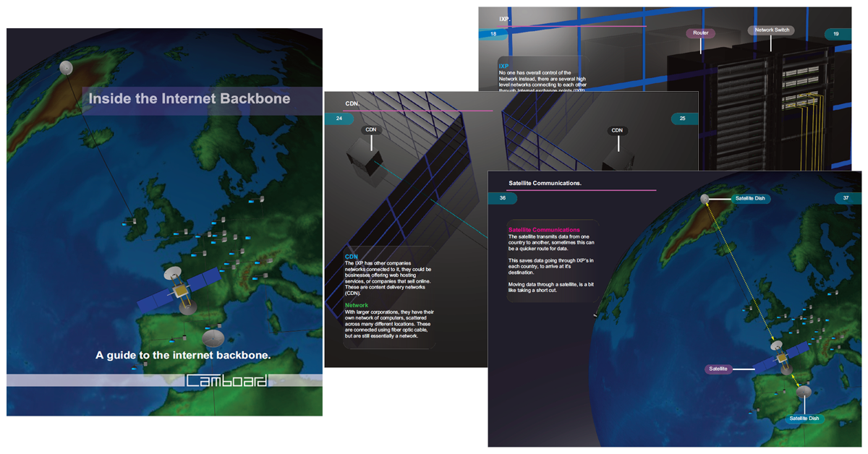
Task: Click the satellite dish below Spain on the cover
Action: click(x=213, y=338)
